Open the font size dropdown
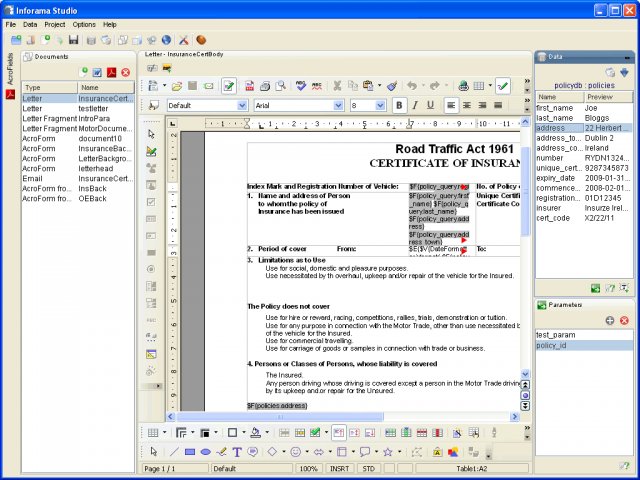 (x=380, y=105)
